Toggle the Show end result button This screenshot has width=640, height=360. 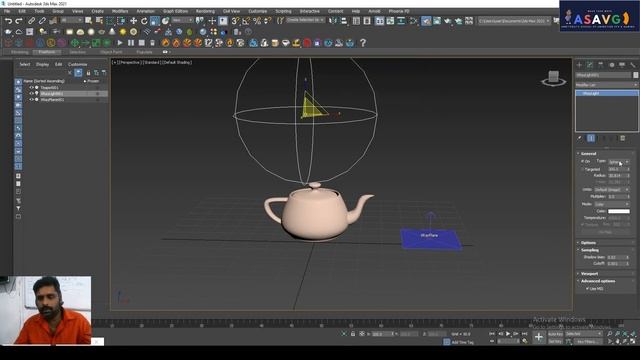click(591, 138)
